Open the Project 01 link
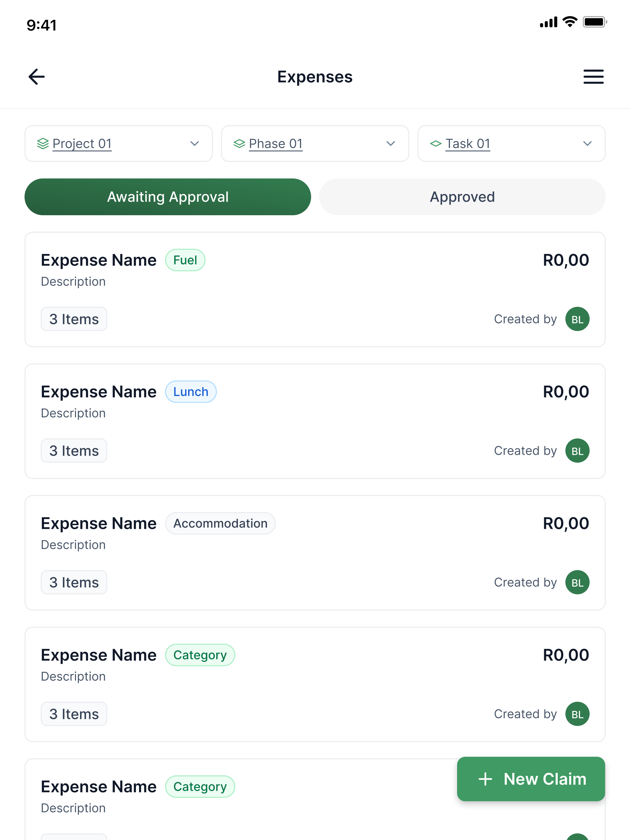 pos(82,144)
